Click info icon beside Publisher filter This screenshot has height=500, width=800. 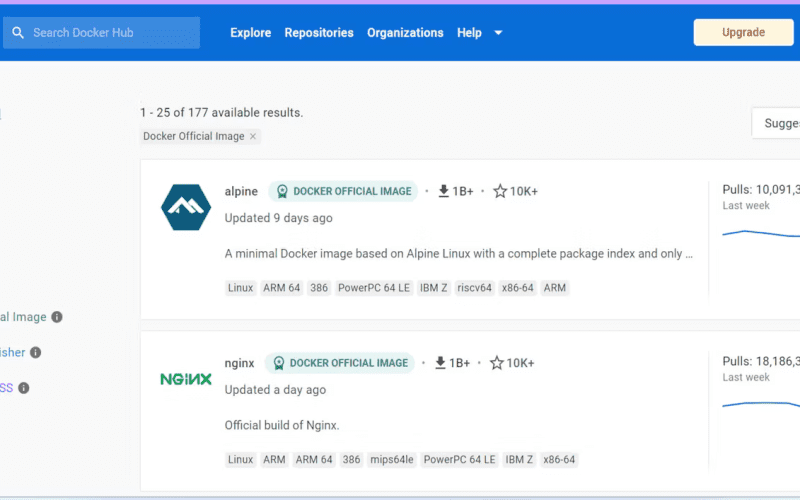(x=35, y=353)
